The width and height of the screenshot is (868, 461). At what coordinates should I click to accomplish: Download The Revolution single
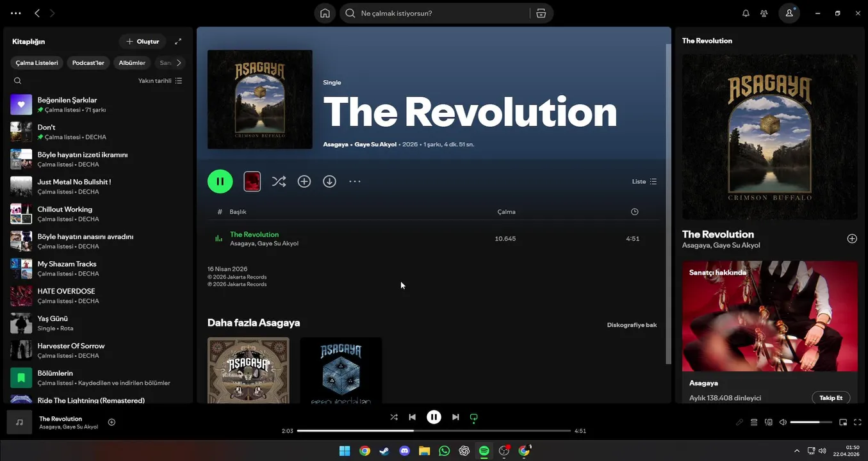click(329, 181)
